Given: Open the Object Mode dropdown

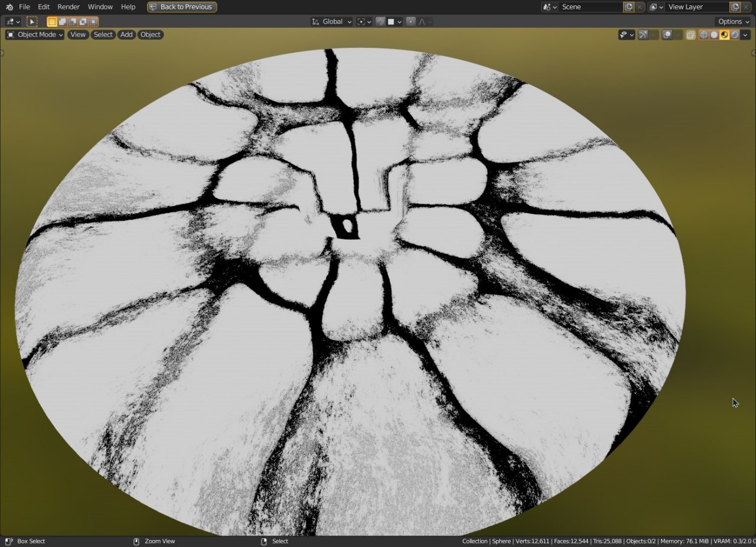Looking at the screenshot, I should point(35,35).
